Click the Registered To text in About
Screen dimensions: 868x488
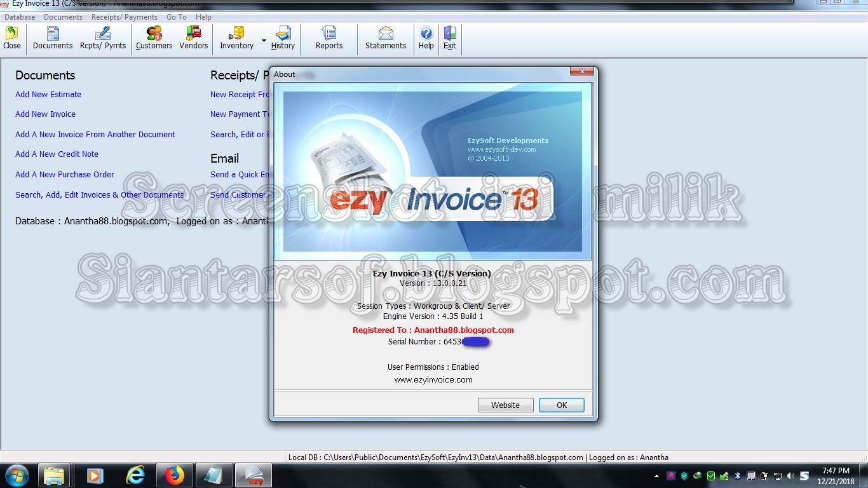point(433,330)
